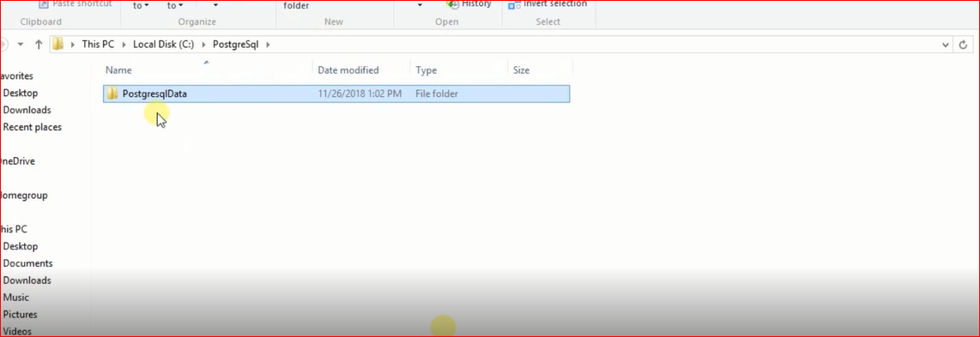
Task: Select the PostgresqlData folder name
Action: pyautogui.click(x=154, y=94)
